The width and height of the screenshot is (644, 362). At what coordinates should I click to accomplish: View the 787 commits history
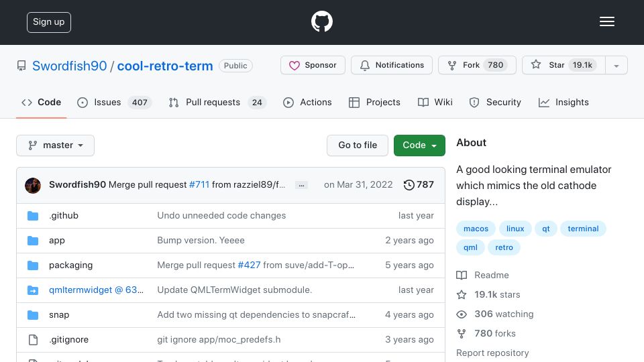tap(419, 185)
